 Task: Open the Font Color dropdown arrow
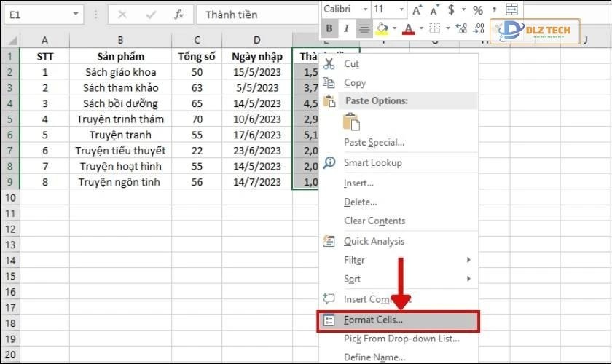pos(421,28)
